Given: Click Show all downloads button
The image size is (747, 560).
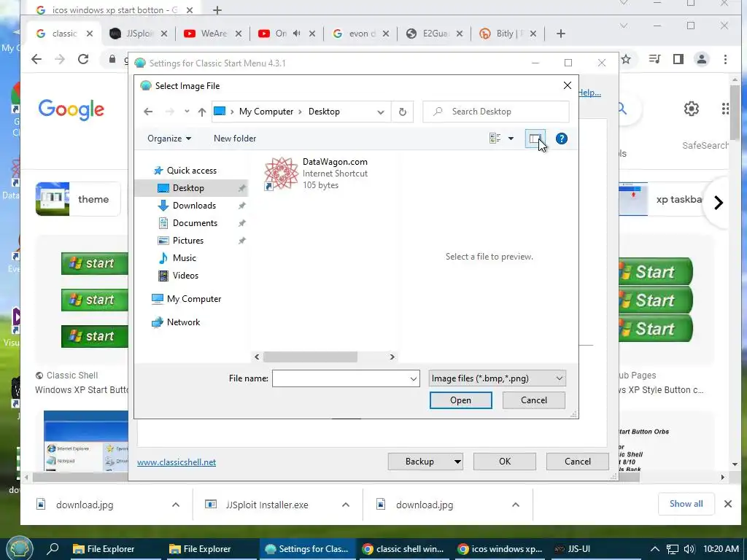Looking at the screenshot, I should coord(686,504).
